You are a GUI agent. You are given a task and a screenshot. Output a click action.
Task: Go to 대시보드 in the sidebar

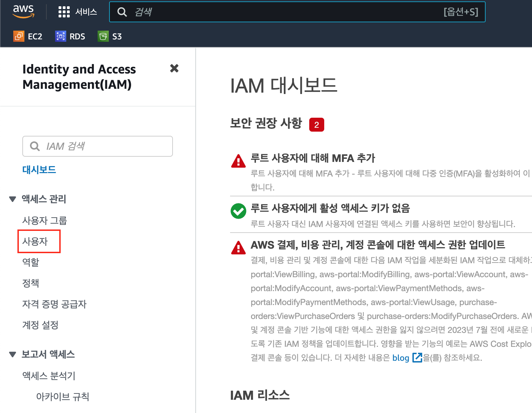tap(39, 170)
